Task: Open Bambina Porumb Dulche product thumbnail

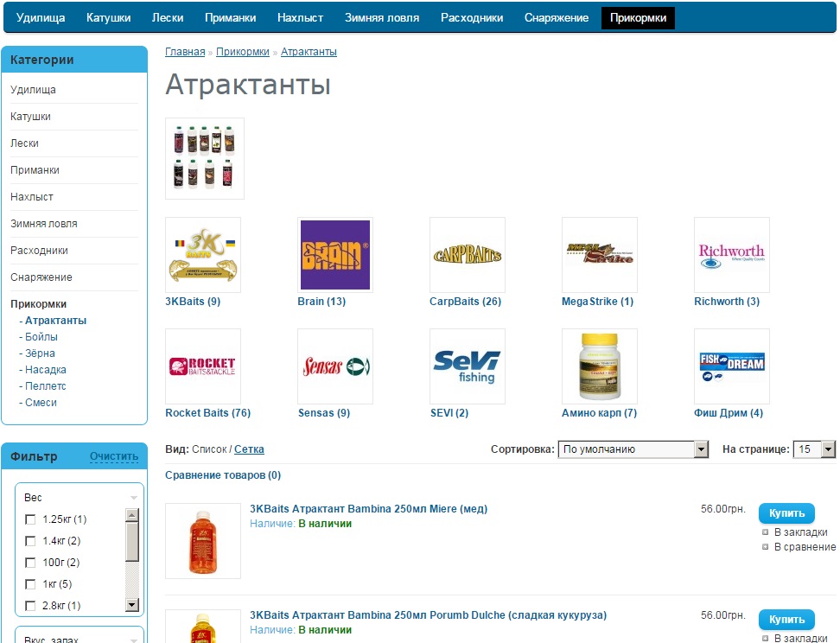Action: [203, 627]
